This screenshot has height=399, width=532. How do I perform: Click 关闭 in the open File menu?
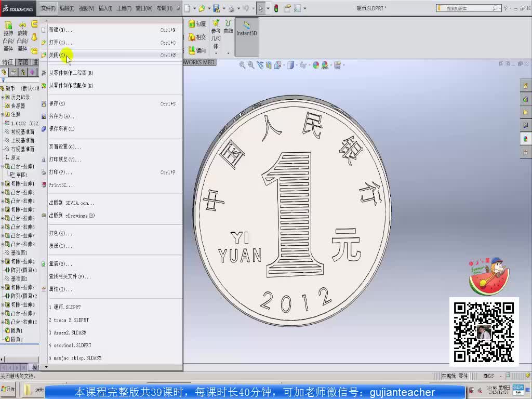point(57,55)
